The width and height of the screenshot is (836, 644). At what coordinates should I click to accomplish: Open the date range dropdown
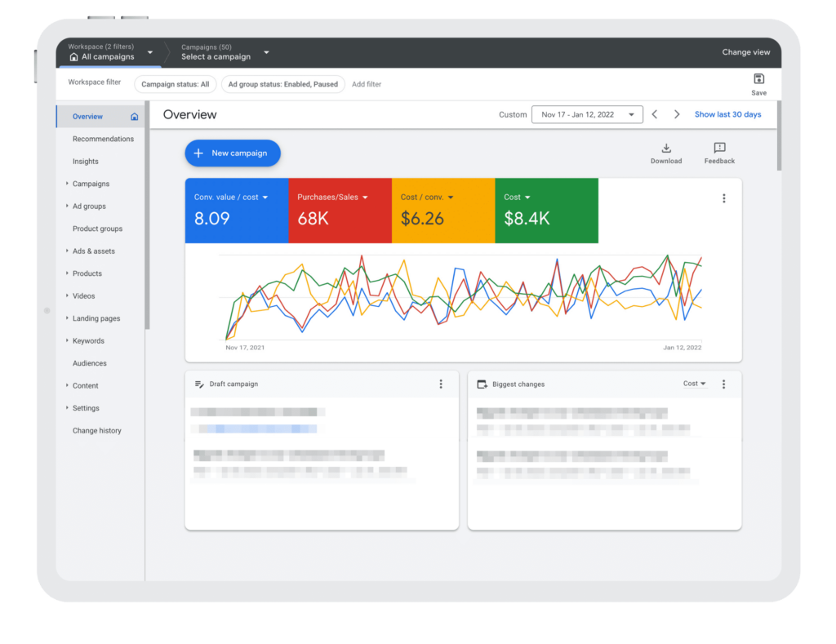[x=586, y=115]
